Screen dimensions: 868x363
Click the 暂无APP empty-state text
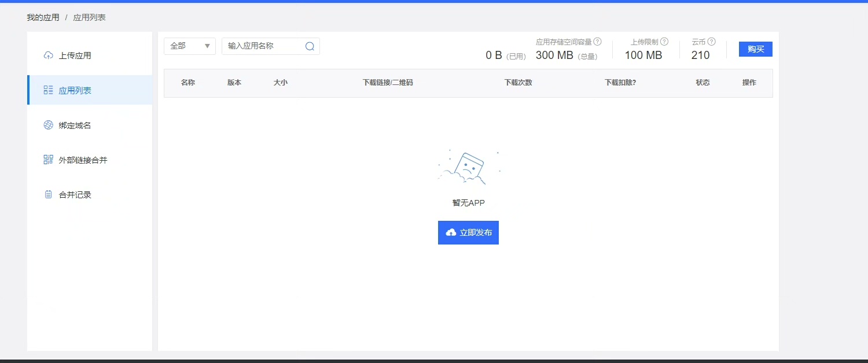pos(468,203)
